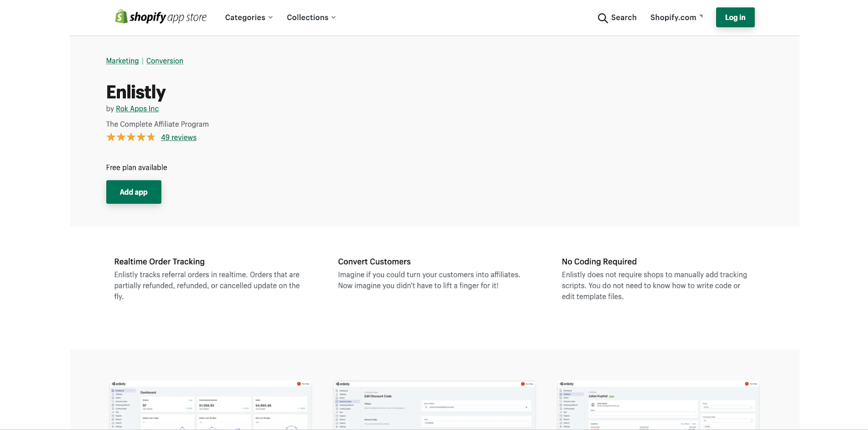The height and width of the screenshot is (430, 868).
Task: Click the 'Convert Customers' heading
Action: pyautogui.click(x=374, y=261)
